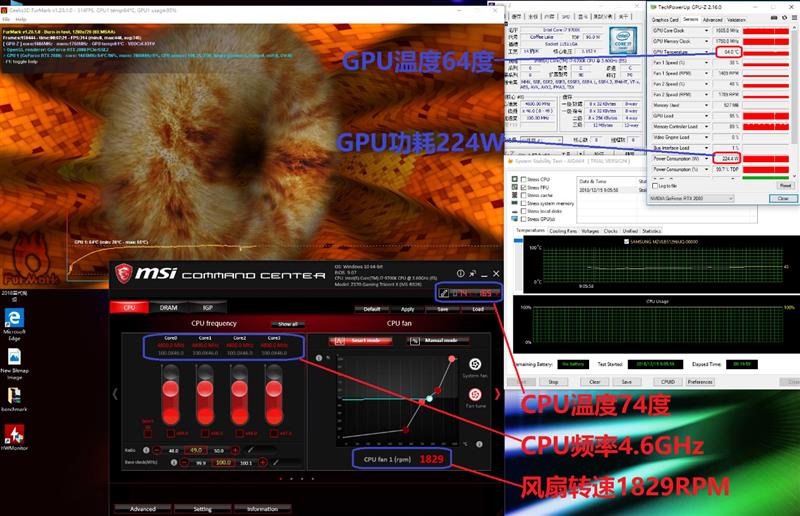Screen dimensions: 800x516
Task: Enable Log to file in GPU-Z
Action: 656,185
